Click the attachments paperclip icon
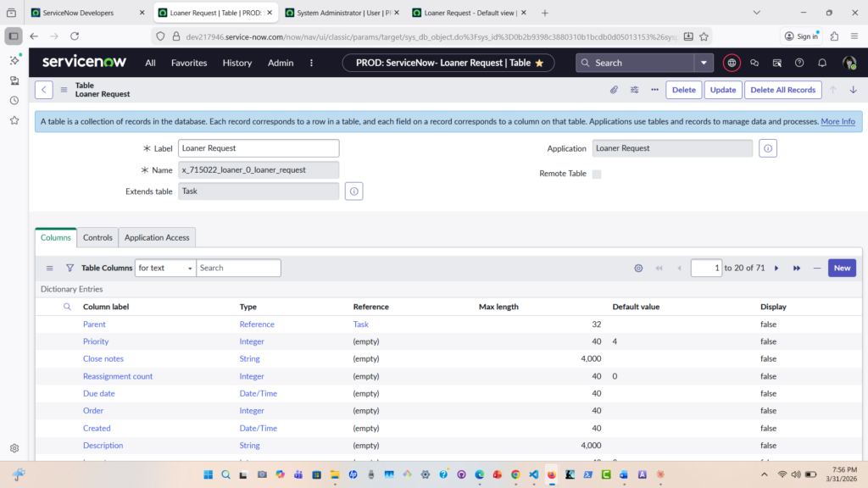The image size is (868, 488). 614,90
